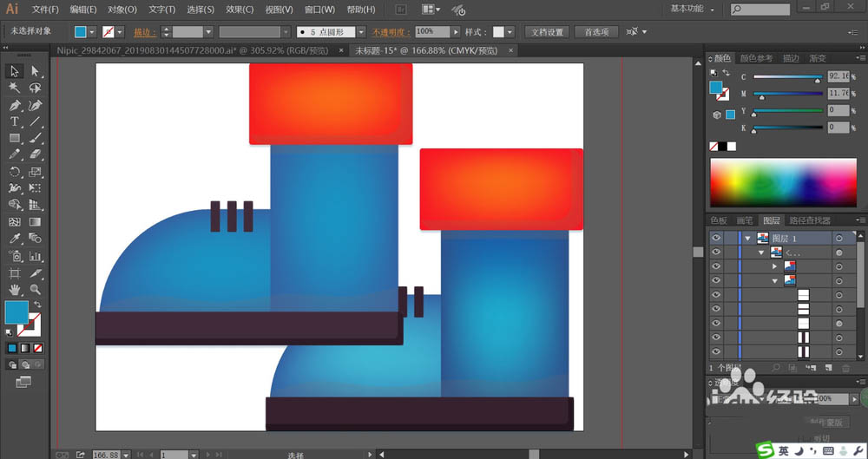Select the Scale tool
Viewport: 868px width, 459px height.
[x=36, y=172]
